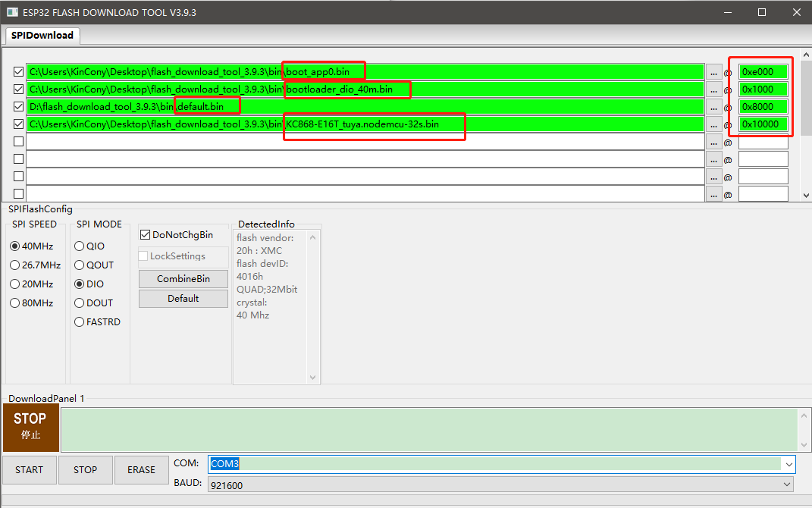Click the ESP32 app icon in title bar
The image size is (812, 508).
click(12, 12)
